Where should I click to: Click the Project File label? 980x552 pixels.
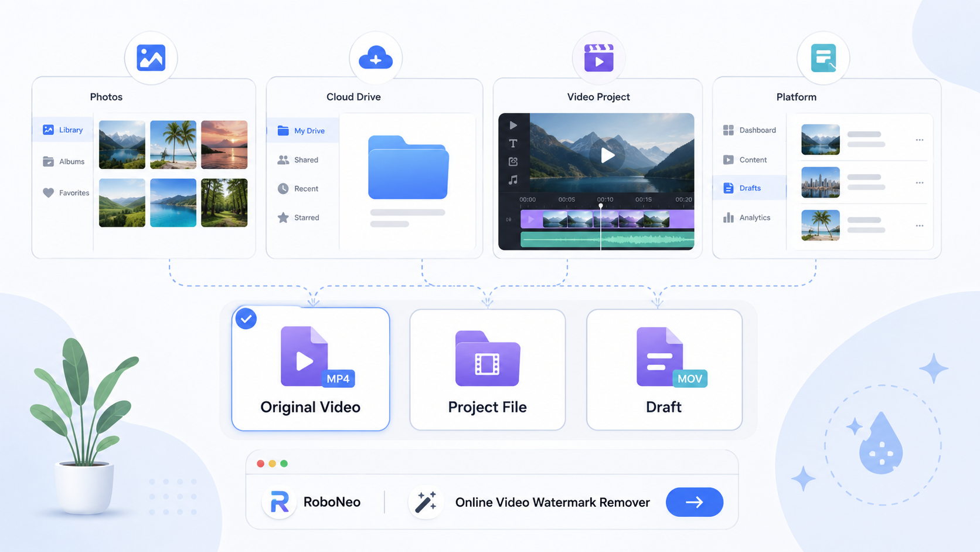[x=488, y=407]
